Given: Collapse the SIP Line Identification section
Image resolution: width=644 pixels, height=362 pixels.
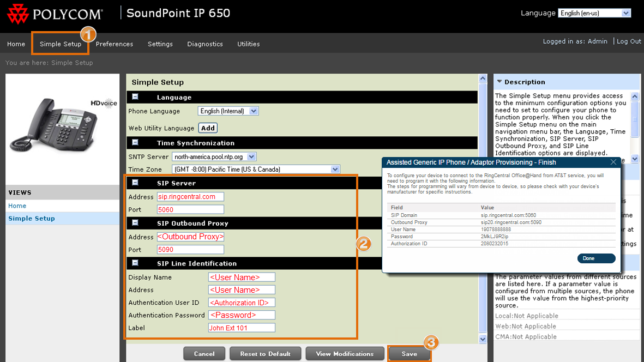Looking at the screenshot, I should [x=135, y=263].
